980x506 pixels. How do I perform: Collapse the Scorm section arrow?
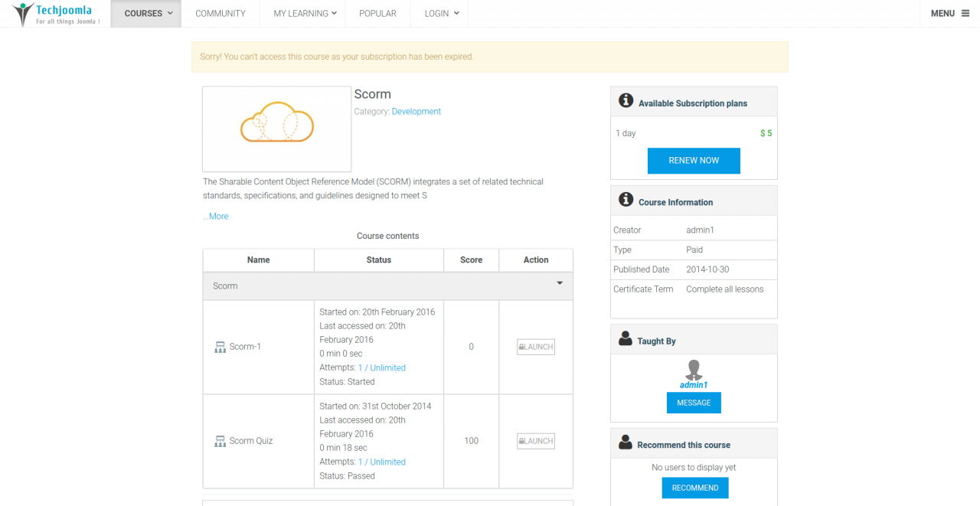[560, 284]
